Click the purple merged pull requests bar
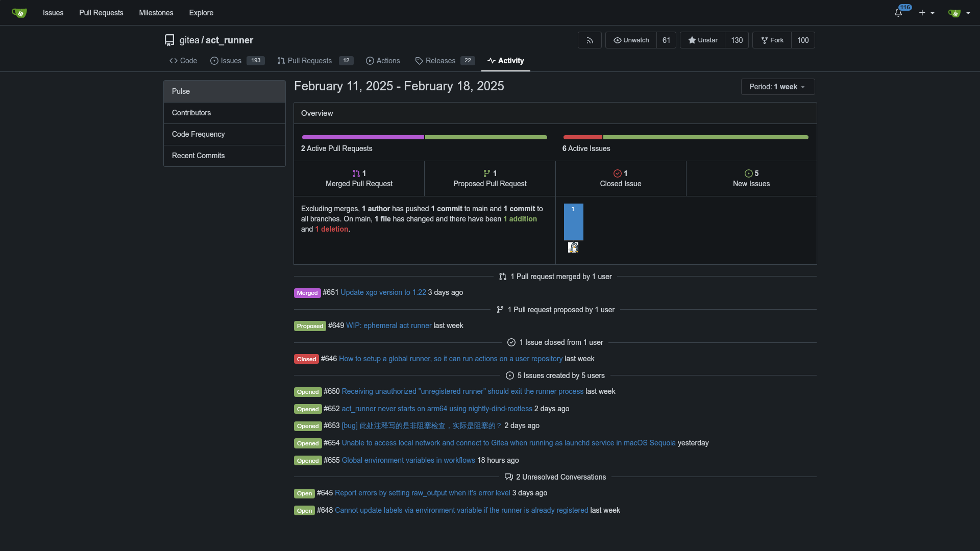Image resolution: width=980 pixels, height=551 pixels. 362,137
